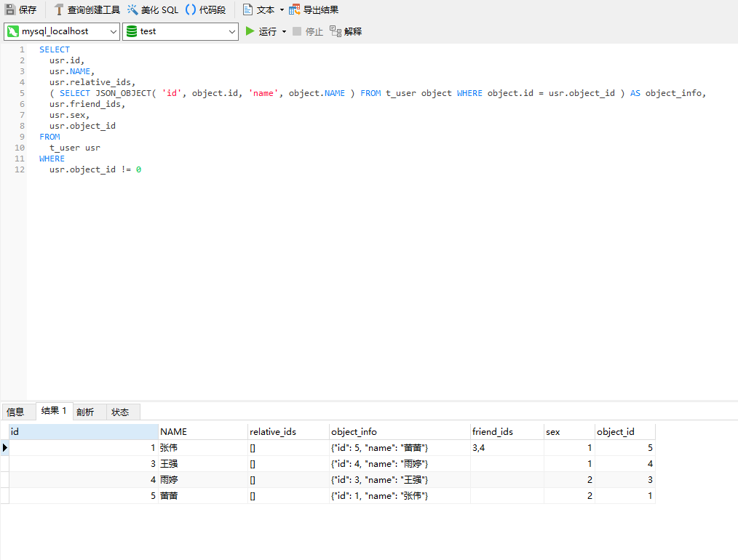Viewport: 738px width, 560px height.
Task: Click usr.object_id != 0 condition line
Action: coord(95,169)
